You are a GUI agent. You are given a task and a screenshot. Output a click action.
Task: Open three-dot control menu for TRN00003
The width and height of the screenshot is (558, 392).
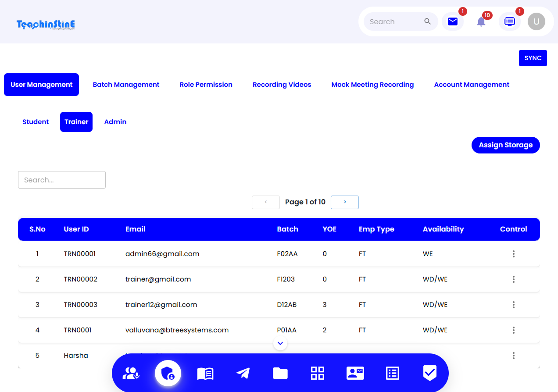(x=513, y=305)
